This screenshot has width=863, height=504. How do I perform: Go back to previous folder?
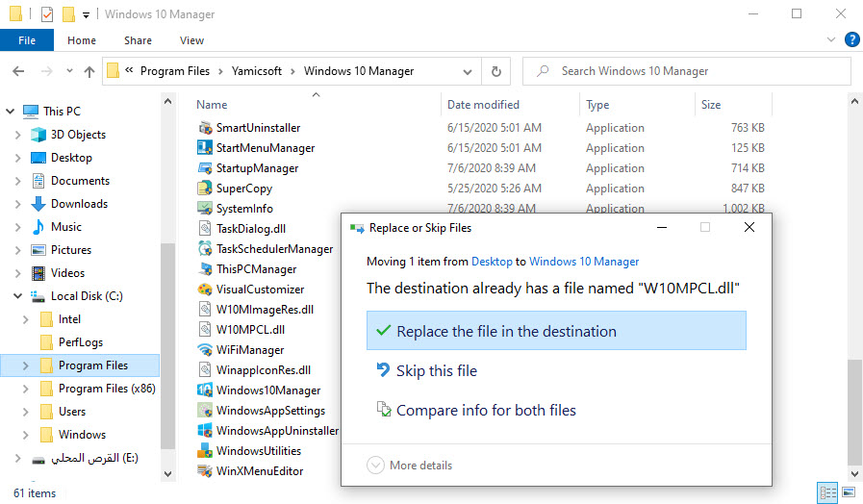18,71
